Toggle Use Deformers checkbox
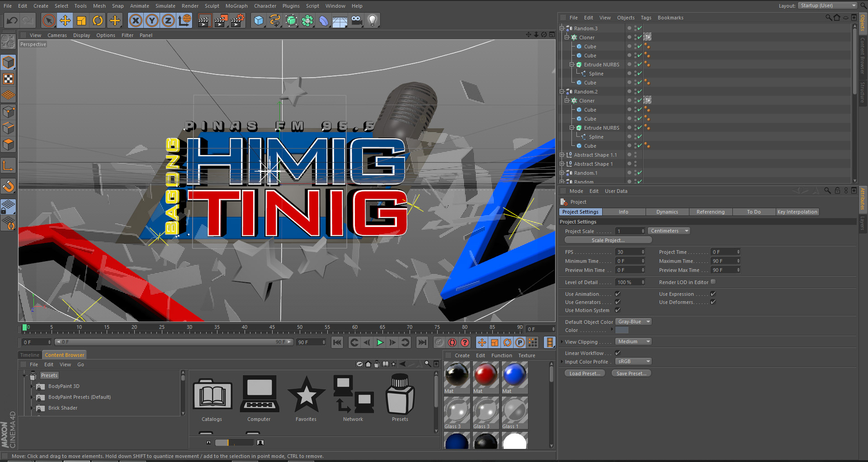This screenshot has height=462, width=868. click(x=713, y=302)
